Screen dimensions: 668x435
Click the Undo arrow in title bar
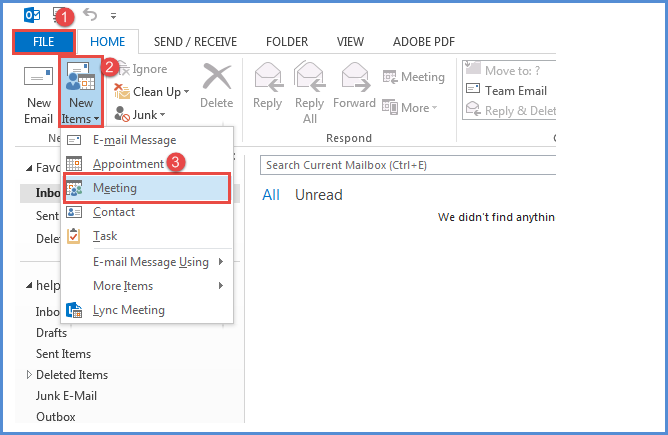coord(89,16)
